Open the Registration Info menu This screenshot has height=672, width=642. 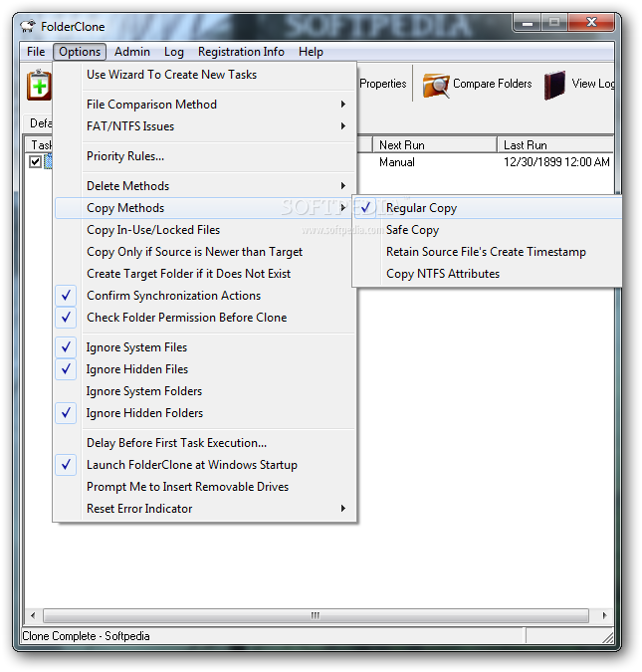tap(241, 52)
